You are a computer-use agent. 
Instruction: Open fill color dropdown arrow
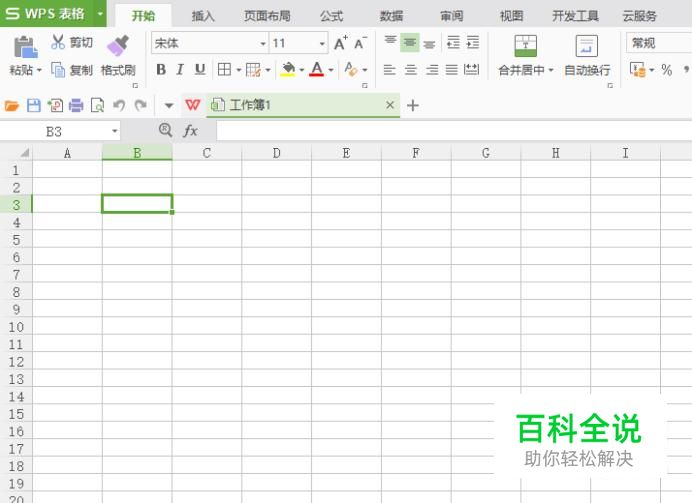click(x=301, y=70)
